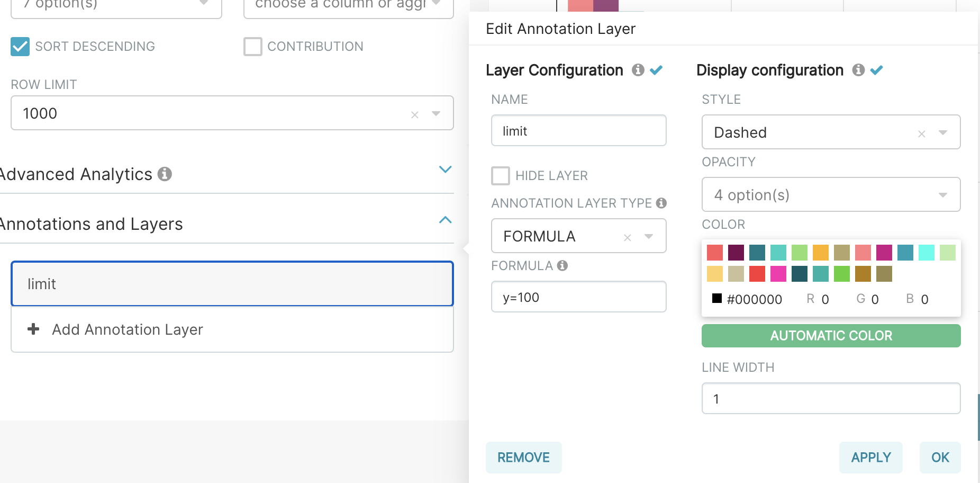The image size is (980, 483).
Task: Clear the Dashed style using the x icon
Action: click(921, 132)
